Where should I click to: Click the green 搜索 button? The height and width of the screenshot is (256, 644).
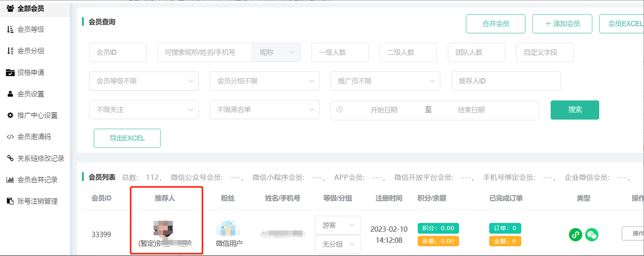pyautogui.click(x=574, y=110)
